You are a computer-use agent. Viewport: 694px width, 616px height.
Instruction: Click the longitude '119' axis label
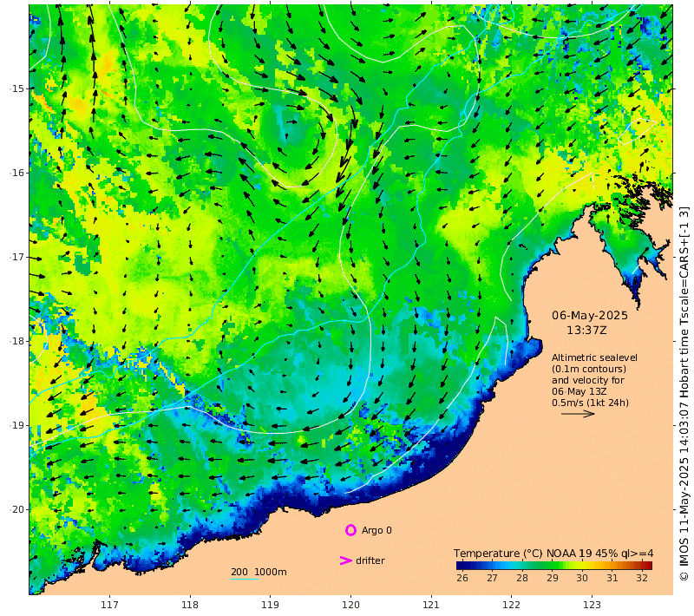click(270, 605)
